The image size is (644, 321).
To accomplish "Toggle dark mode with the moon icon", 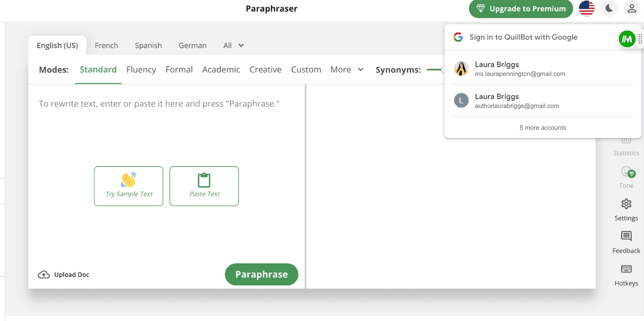I will tap(609, 8).
